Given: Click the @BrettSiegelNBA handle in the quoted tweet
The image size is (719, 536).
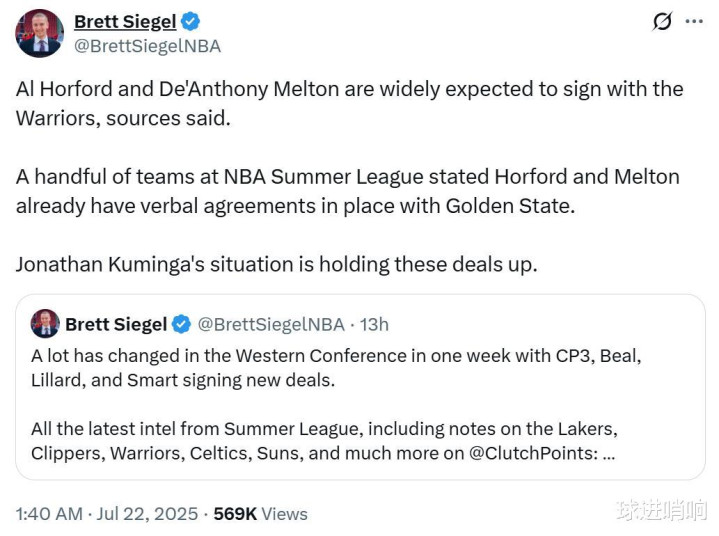Looking at the screenshot, I should pos(271,324).
